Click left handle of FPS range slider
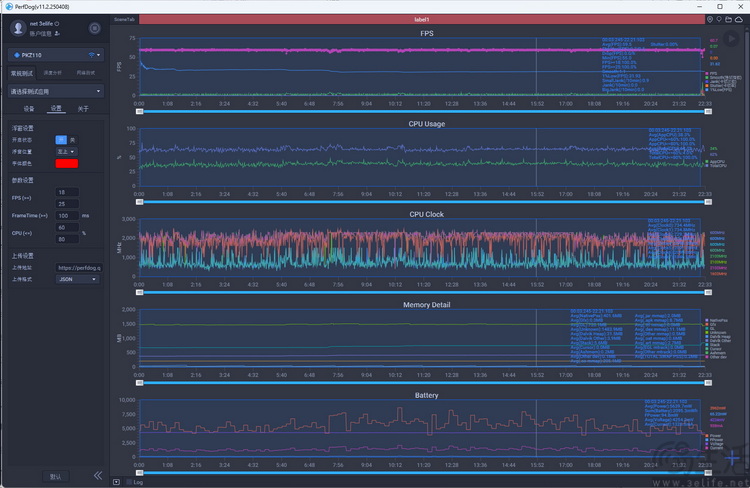This screenshot has height=488, width=750. 139,111
